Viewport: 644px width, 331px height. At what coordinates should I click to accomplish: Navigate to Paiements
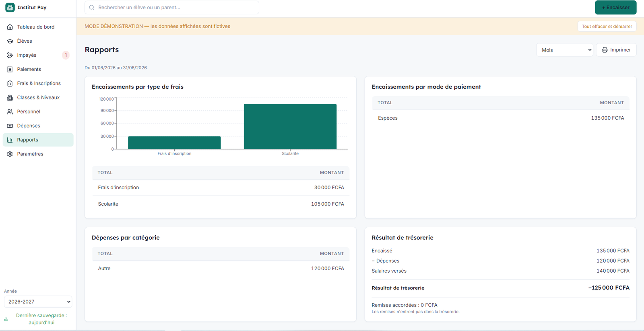coord(38,69)
